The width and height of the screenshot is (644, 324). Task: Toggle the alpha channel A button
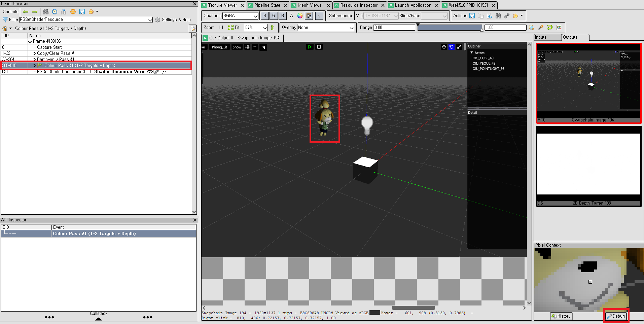pos(291,16)
